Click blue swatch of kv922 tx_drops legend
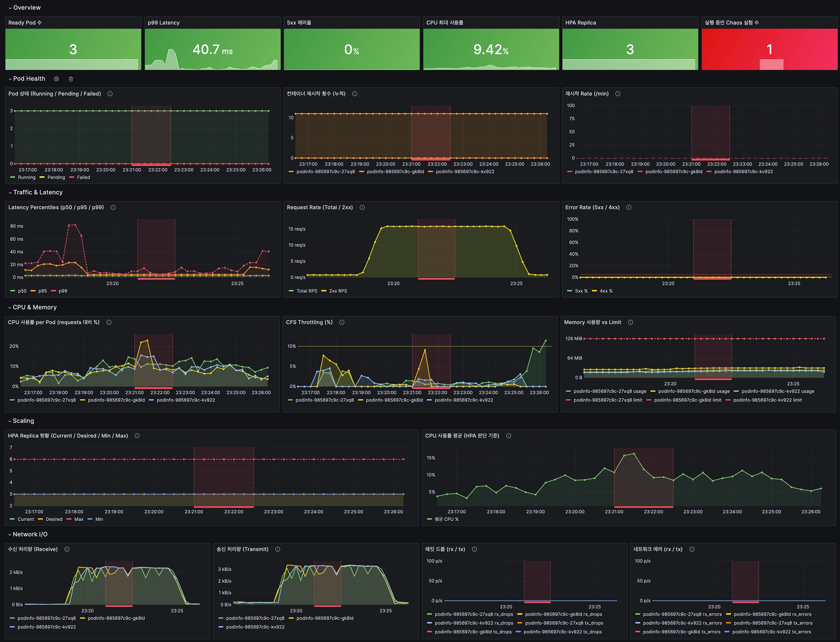The width and height of the screenshot is (840, 642). point(518,632)
